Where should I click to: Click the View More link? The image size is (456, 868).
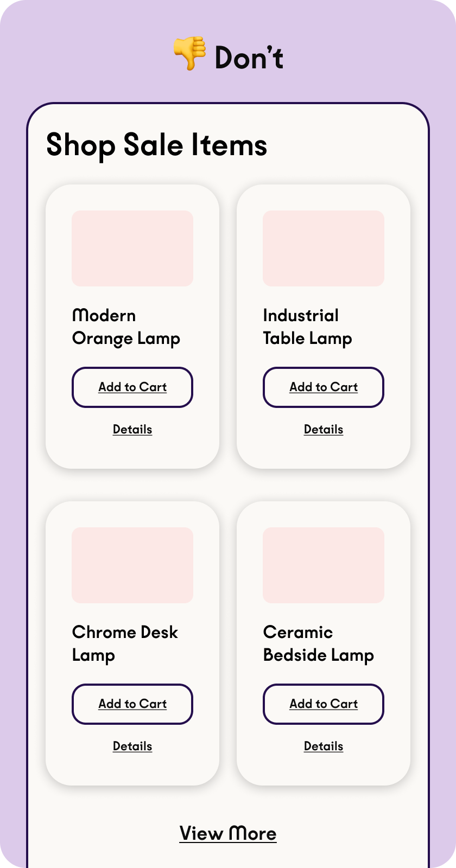pyautogui.click(x=228, y=833)
